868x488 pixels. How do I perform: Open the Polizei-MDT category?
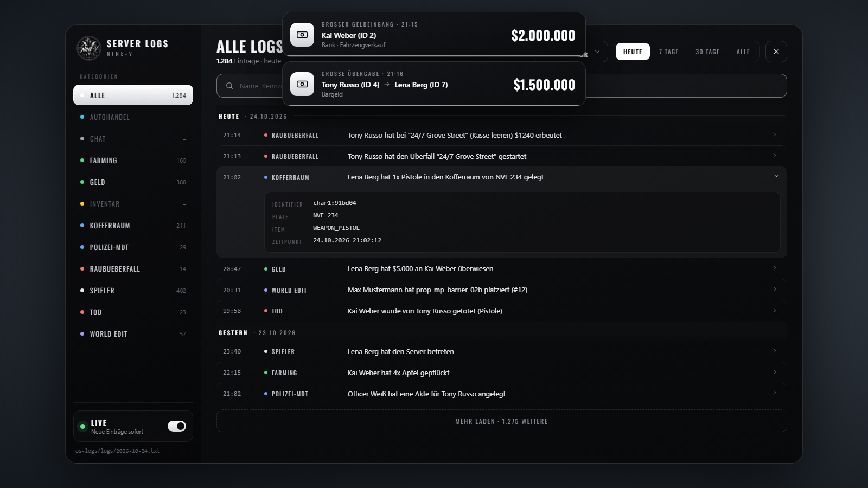[x=133, y=247]
